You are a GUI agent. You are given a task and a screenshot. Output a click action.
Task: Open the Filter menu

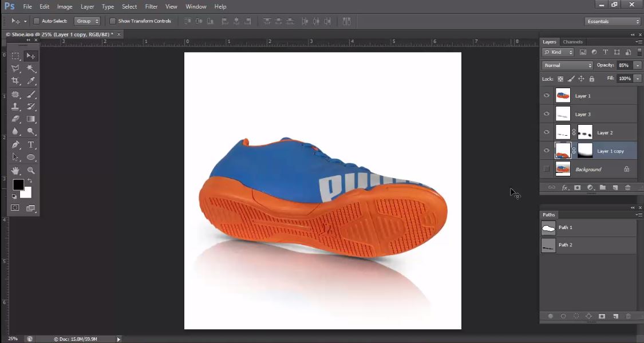(151, 6)
